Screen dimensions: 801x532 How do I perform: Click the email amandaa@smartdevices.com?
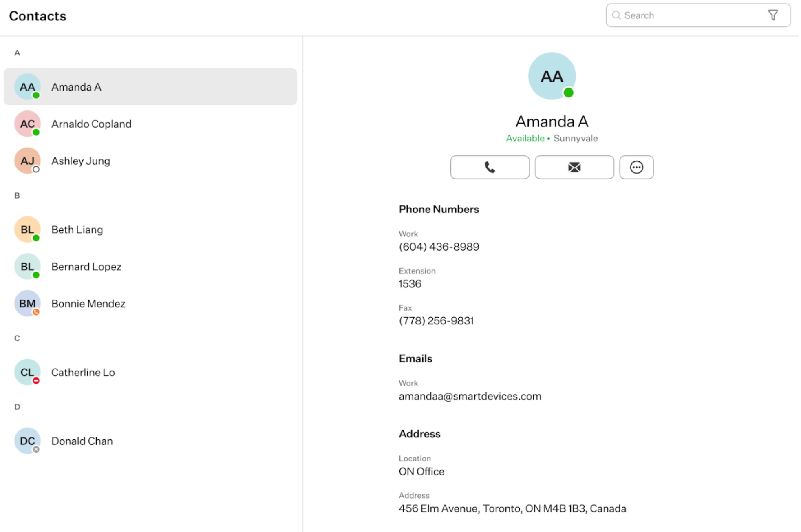click(470, 396)
